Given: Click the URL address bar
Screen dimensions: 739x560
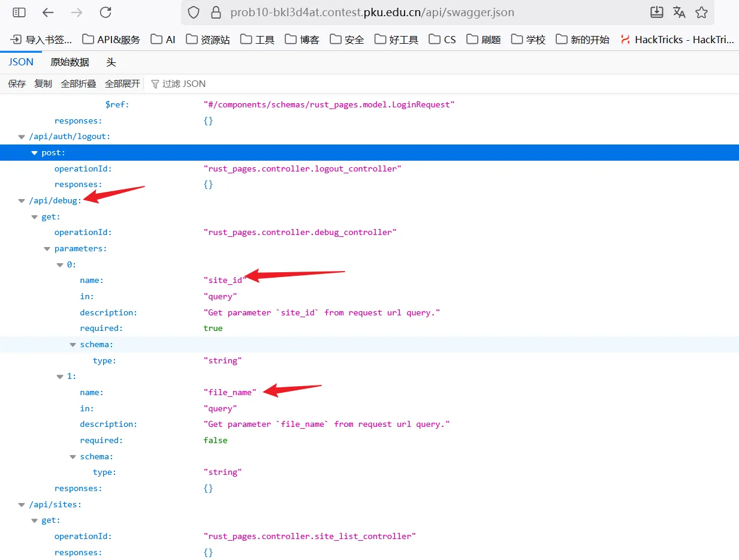Looking at the screenshot, I should pyautogui.click(x=420, y=13).
